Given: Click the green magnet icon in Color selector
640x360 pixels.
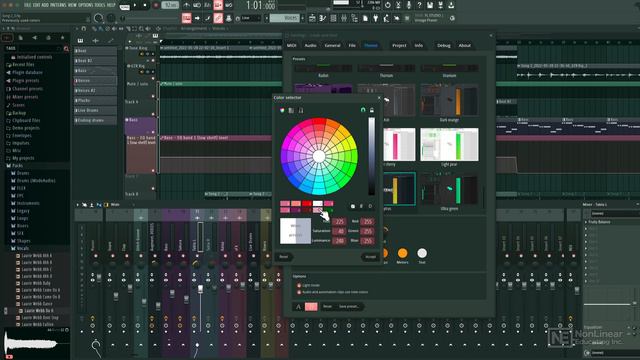Looking at the screenshot, I should coord(363,110).
